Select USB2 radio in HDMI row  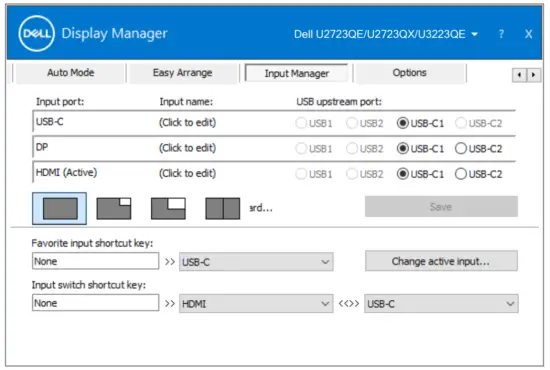pyautogui.click(x=352, y=174)
